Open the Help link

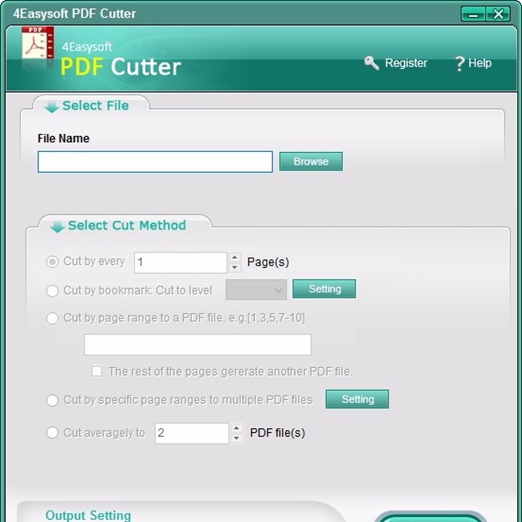[x=480, y=63]
